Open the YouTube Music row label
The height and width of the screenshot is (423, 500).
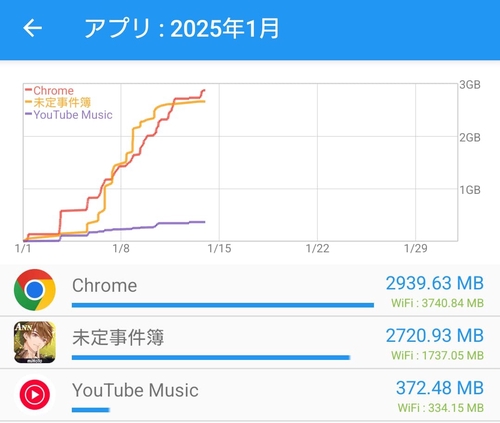point(135,390)
